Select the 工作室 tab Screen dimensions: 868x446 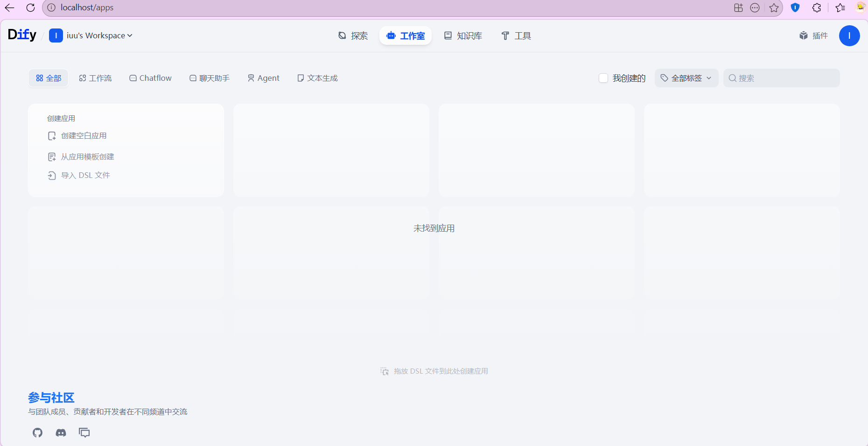(406, 35)
